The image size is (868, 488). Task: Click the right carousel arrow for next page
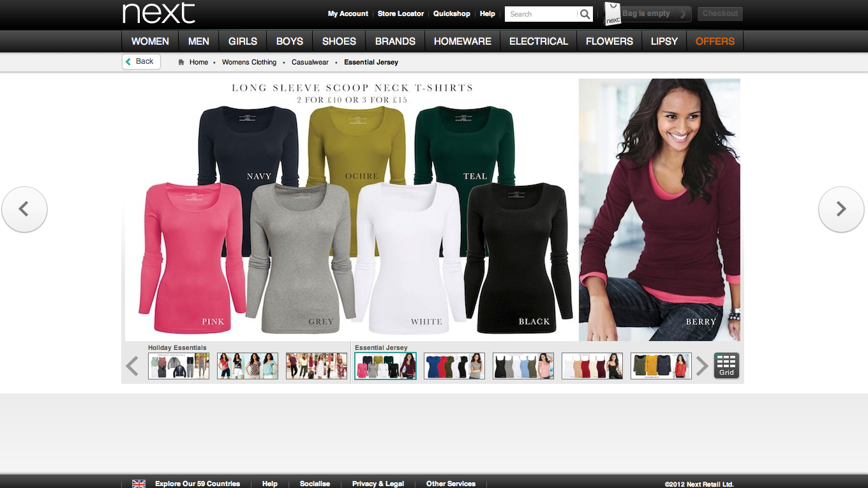841,209
